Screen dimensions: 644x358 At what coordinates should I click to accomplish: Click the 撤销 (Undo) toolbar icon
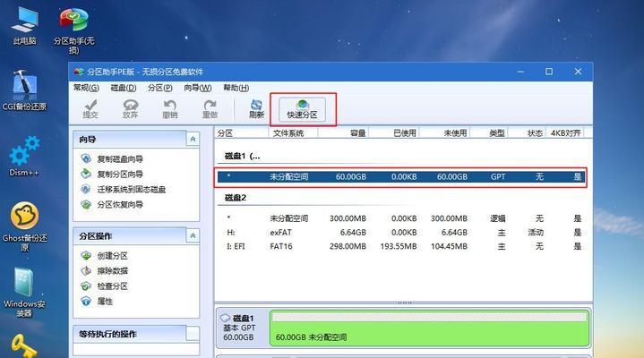[x=169, y=108]
